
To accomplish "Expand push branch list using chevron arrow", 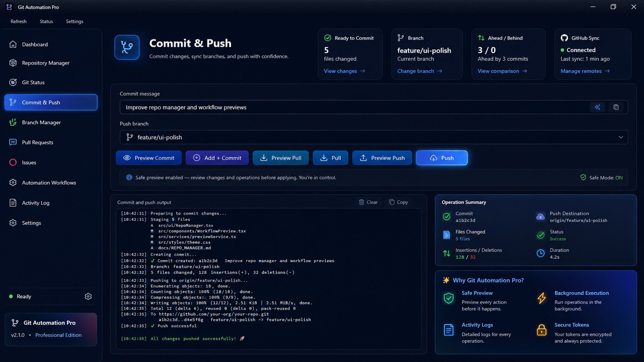I will [621, 137].
